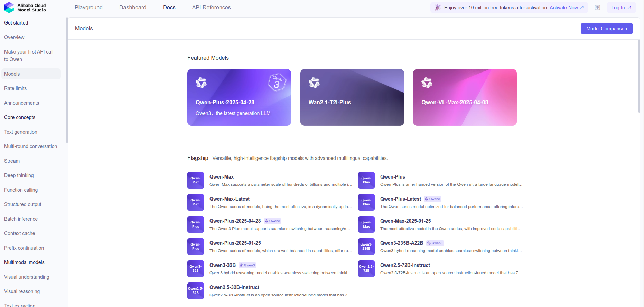Click the Get started section heading
The height and width of the screenshot is (307, 644).
tap(16, 23)
